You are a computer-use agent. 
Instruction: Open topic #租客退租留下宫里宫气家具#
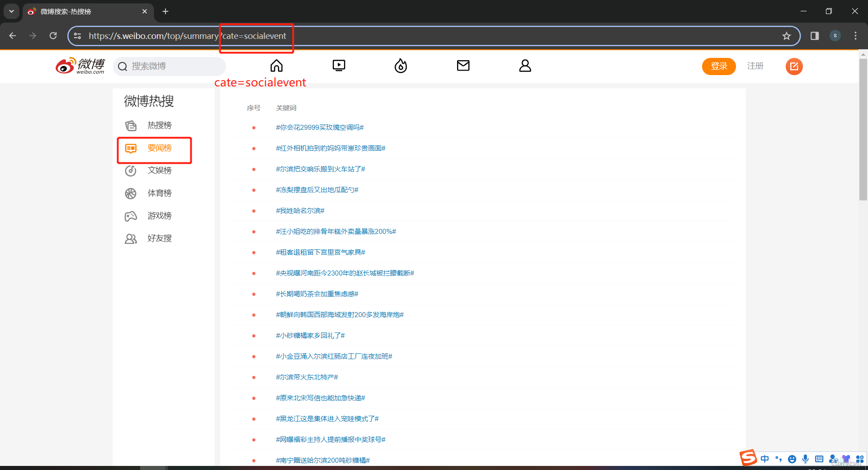coord(321,252)
